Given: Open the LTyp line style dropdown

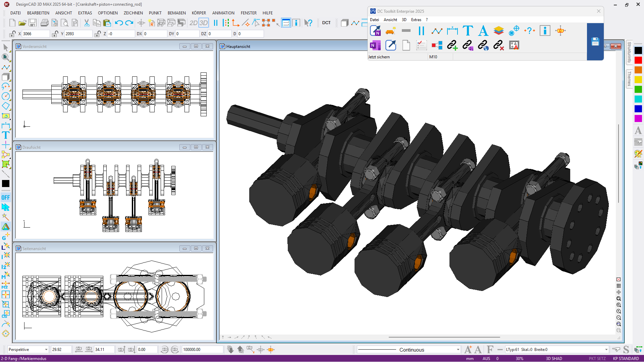Looking at the screenshot, I should tap(606, 350).
